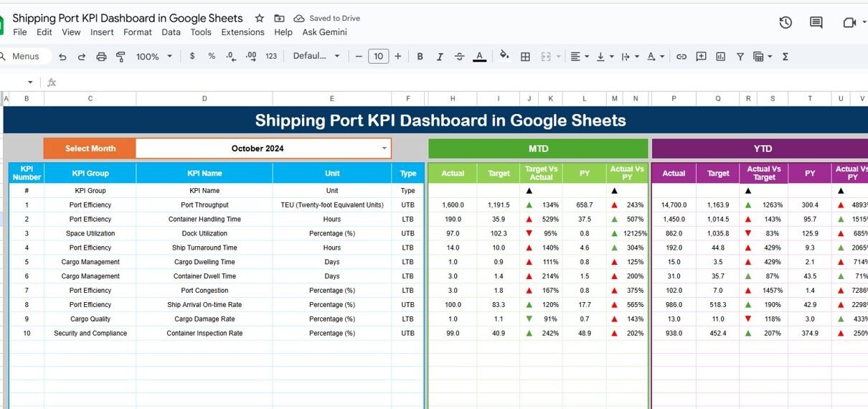Screen dimensions: 868x409
Task: Toggle bold formatting
Action: click(x=420, y=57)
